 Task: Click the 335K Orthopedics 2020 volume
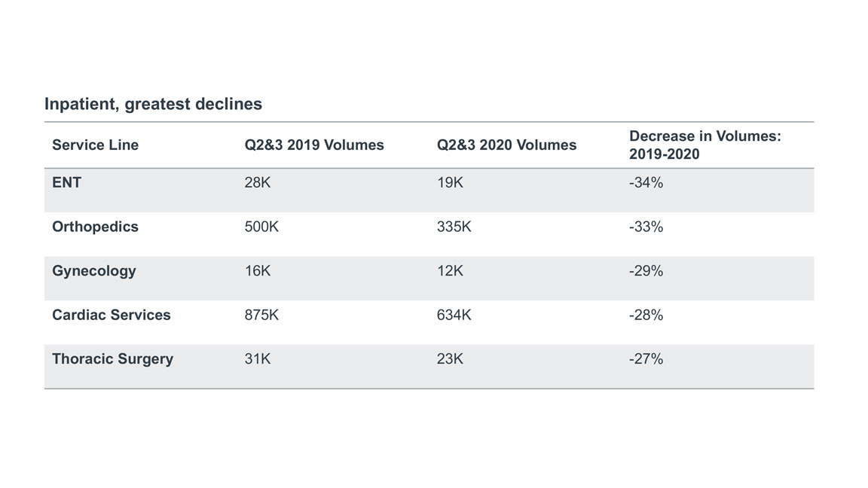pyautogui.click(x=454, y=227)
